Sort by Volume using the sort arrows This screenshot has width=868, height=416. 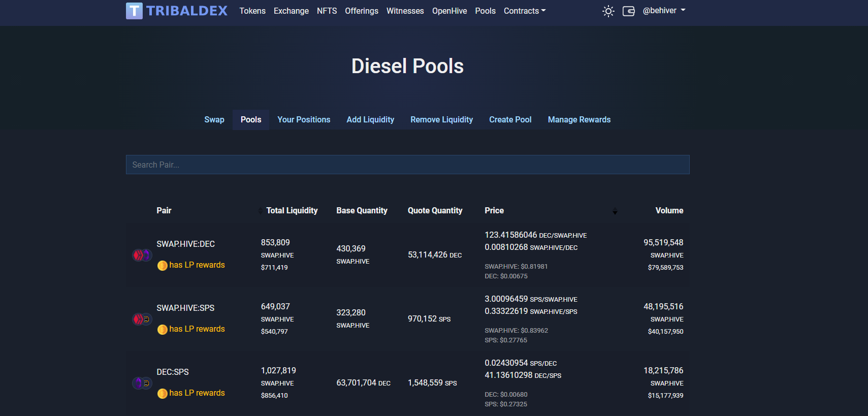615,211
